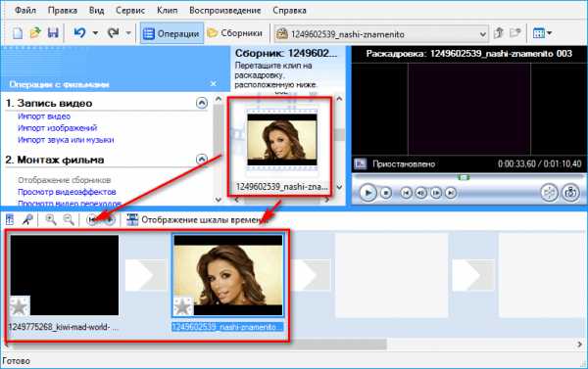588x369 pixels.
Task: Click the play storyboard button
Action: click(110, 220)
